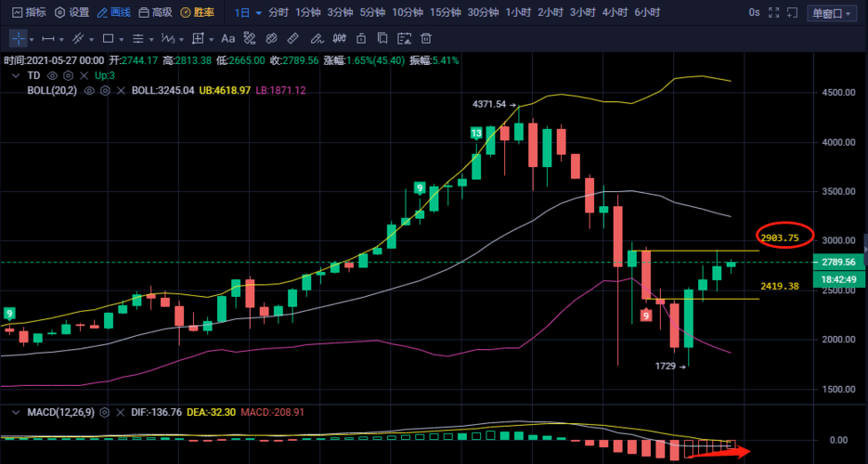868x464 pixels.
Task: Click the chain link drawing icon
Action: coord(271,39)
